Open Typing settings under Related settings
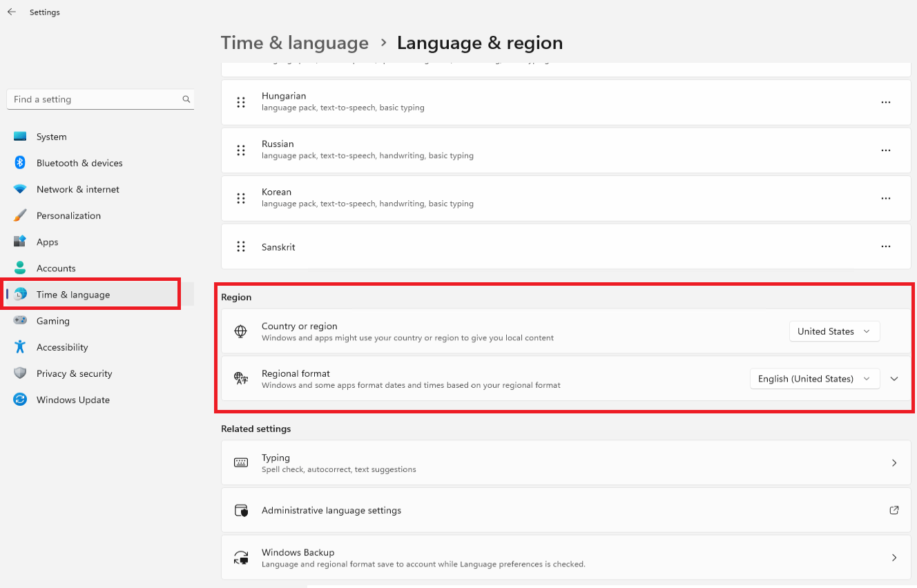This screenshot has width=917, height=588. tap(566, 462)
